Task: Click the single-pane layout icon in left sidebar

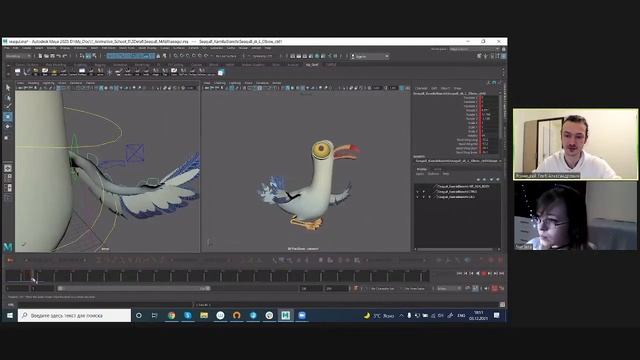Action: click(x=8, y=168)
